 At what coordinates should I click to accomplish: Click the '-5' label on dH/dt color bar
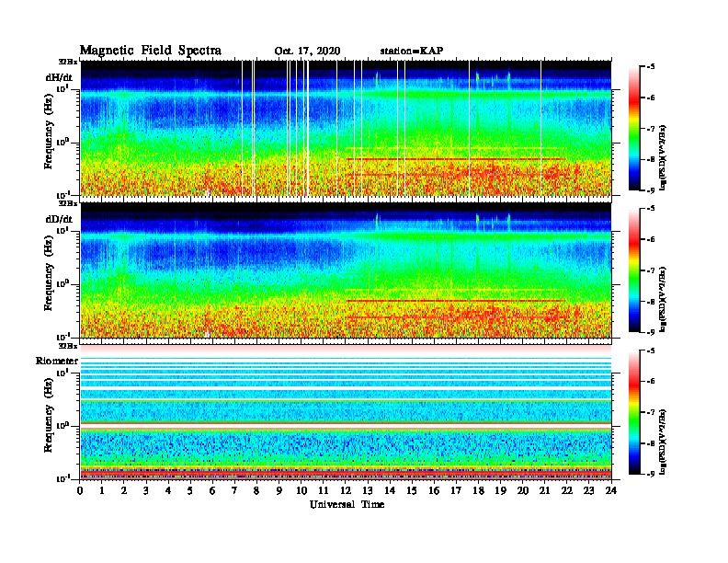coord(651,67)
